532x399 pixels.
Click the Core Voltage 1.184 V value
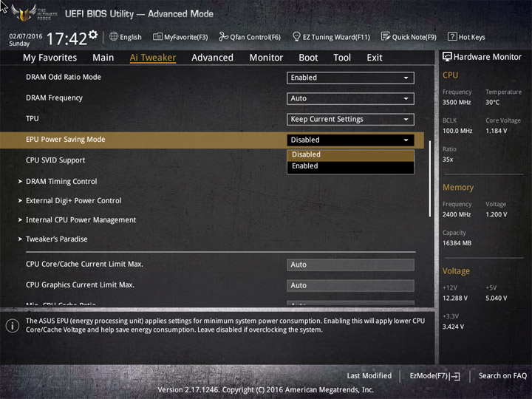[x=496, y=131]
